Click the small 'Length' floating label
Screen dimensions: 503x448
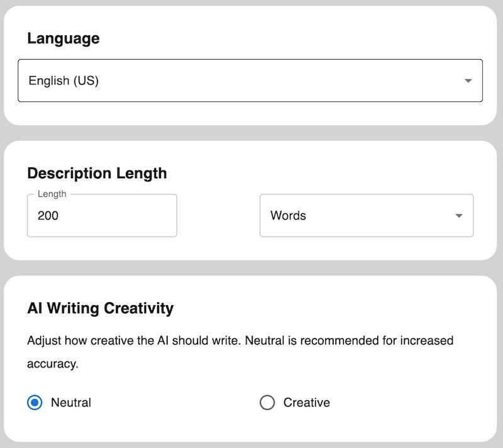tap(52, 194)
